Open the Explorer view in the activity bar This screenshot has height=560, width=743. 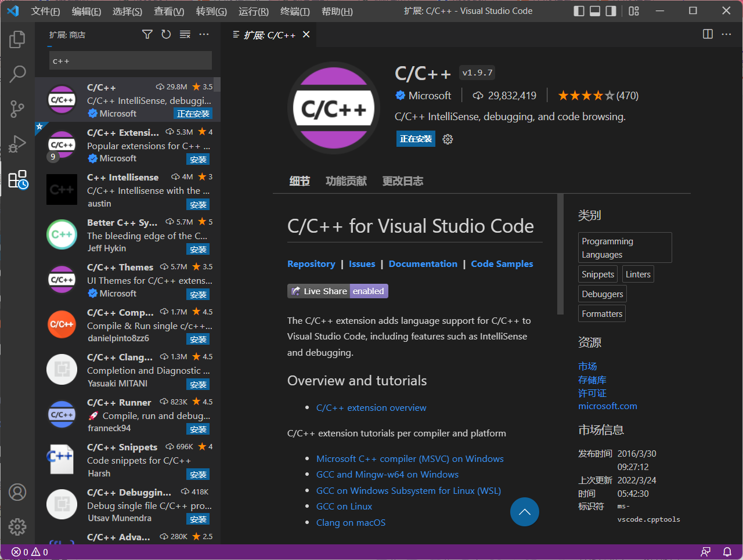pyautogui.click(x=17, y=39)
